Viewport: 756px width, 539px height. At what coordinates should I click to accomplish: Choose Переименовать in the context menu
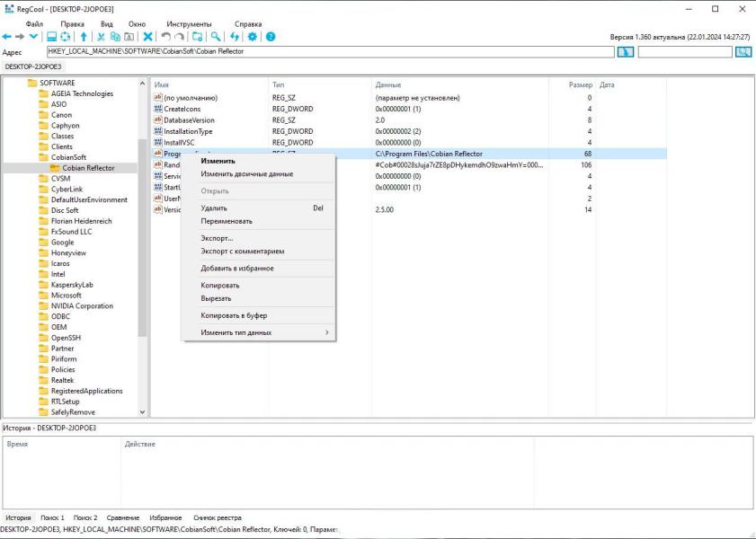pos(258,221)
